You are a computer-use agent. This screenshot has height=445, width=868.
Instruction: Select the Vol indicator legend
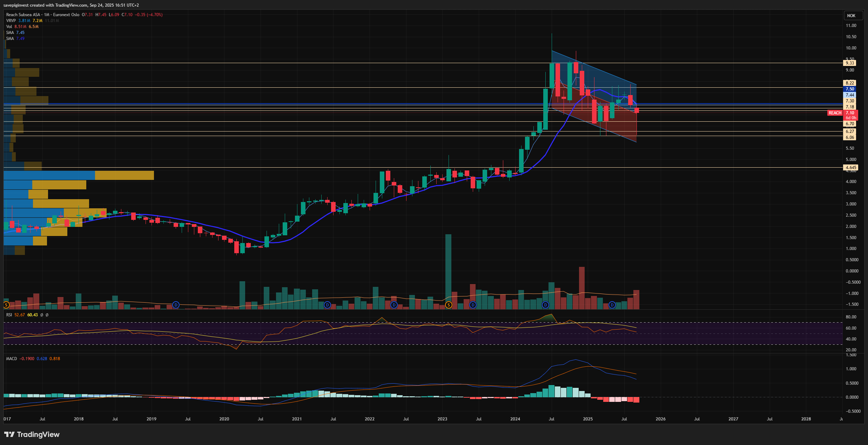(9, 27)
